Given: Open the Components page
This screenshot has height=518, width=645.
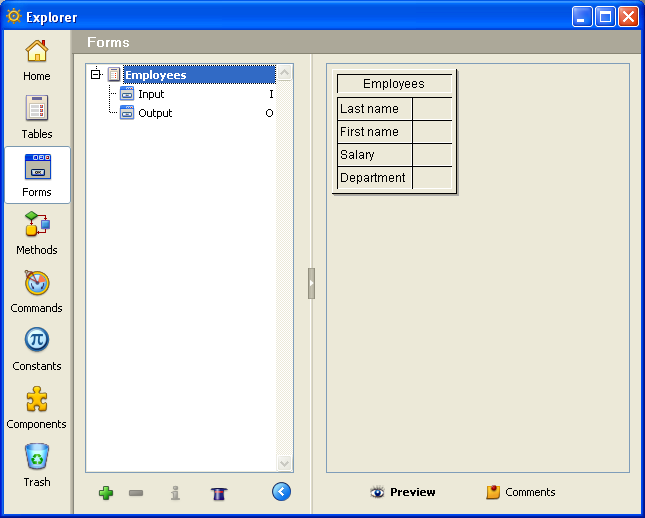Looking at the screenshot, I should click(37, 407).
